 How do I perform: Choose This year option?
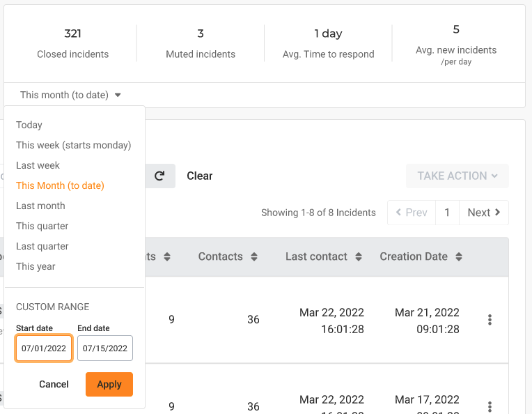pyautogui.click(x=36, y=267)
